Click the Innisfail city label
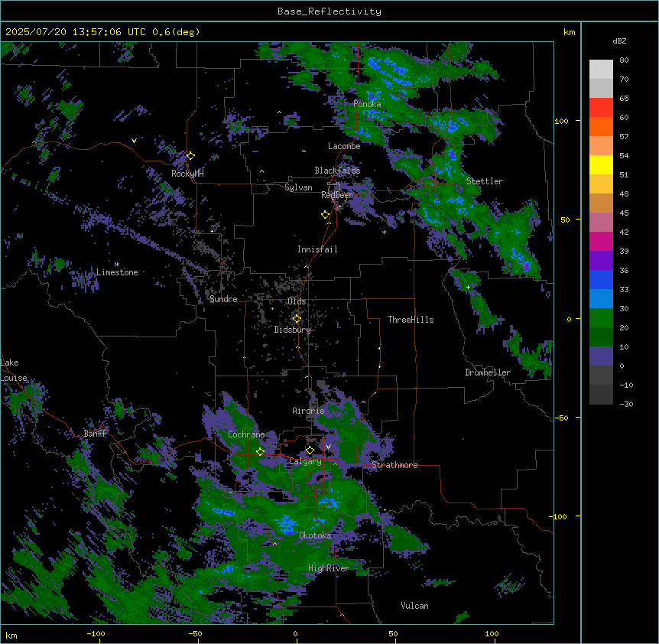659x644 pixels. [317, 249]
